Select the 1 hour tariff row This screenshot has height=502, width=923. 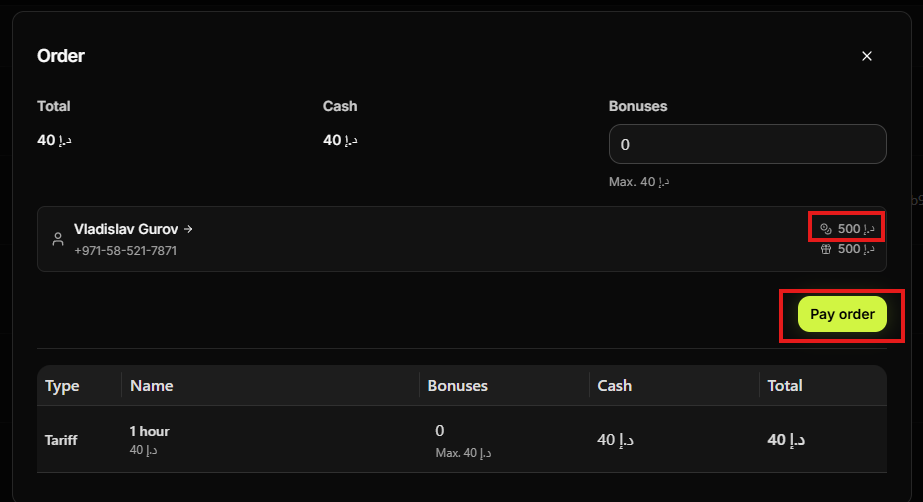[x=150, y=431]
